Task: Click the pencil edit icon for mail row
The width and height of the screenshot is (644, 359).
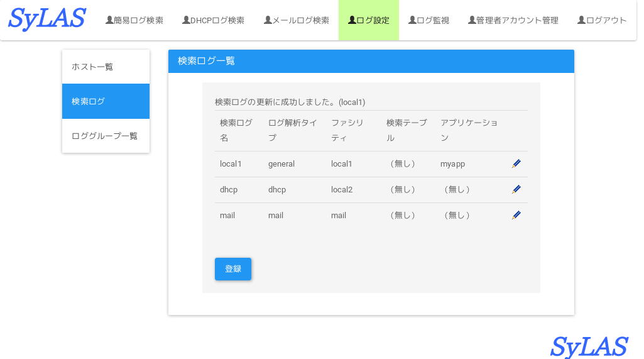Action: coord(516,215)
